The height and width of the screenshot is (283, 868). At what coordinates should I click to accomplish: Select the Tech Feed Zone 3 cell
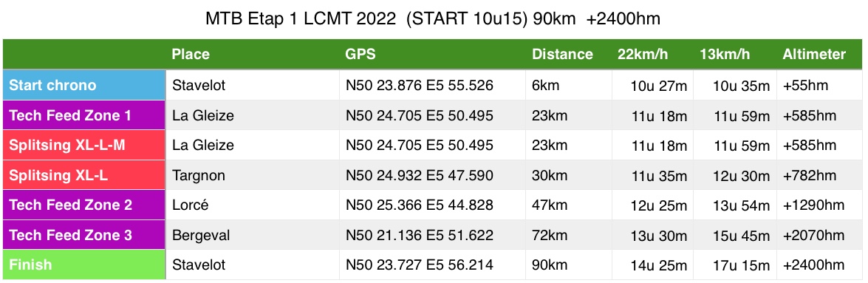(x=84, y=235)
